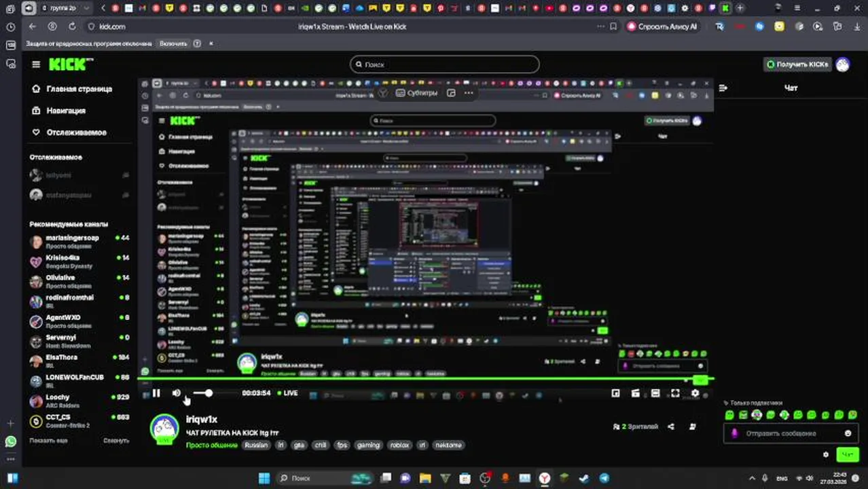Open Просто общение category link
868x489 pixels.
point(212,446)
